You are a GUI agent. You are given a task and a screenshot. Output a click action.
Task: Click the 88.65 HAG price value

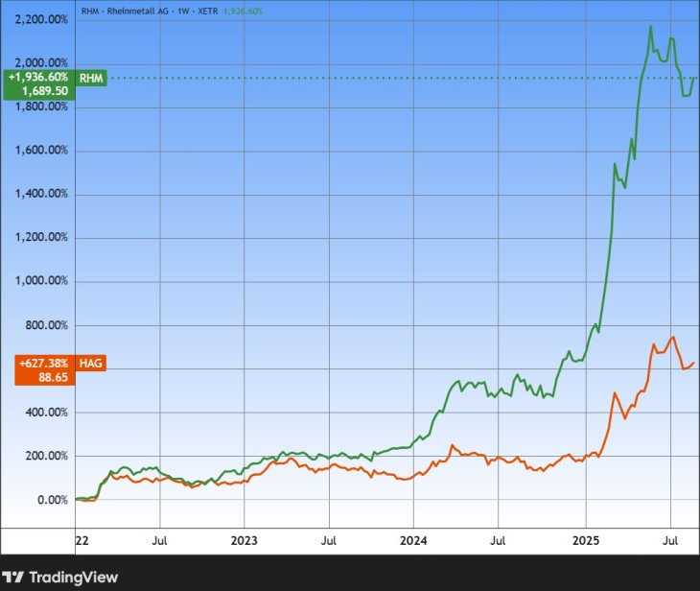coord(53,378)
